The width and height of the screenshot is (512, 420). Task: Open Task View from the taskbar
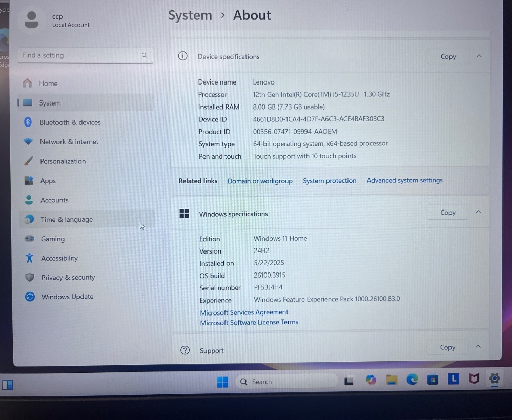point(349,381)
